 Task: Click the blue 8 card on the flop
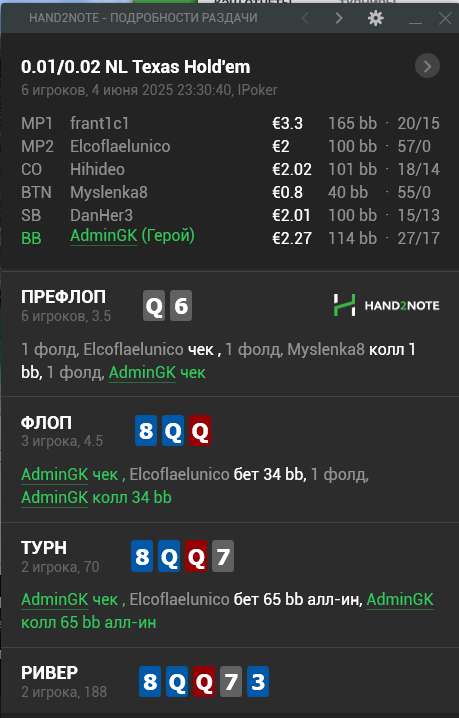pos(146,430)
